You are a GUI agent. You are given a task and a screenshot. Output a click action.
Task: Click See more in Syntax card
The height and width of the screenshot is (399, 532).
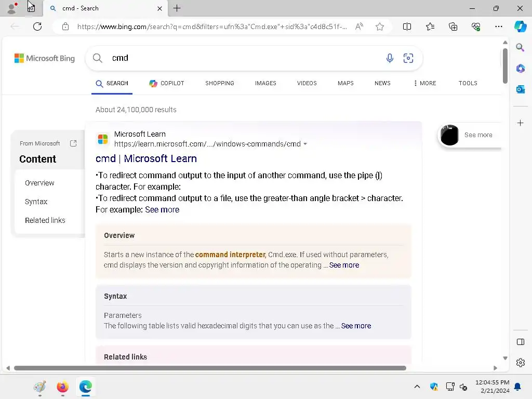click(356, 326)
